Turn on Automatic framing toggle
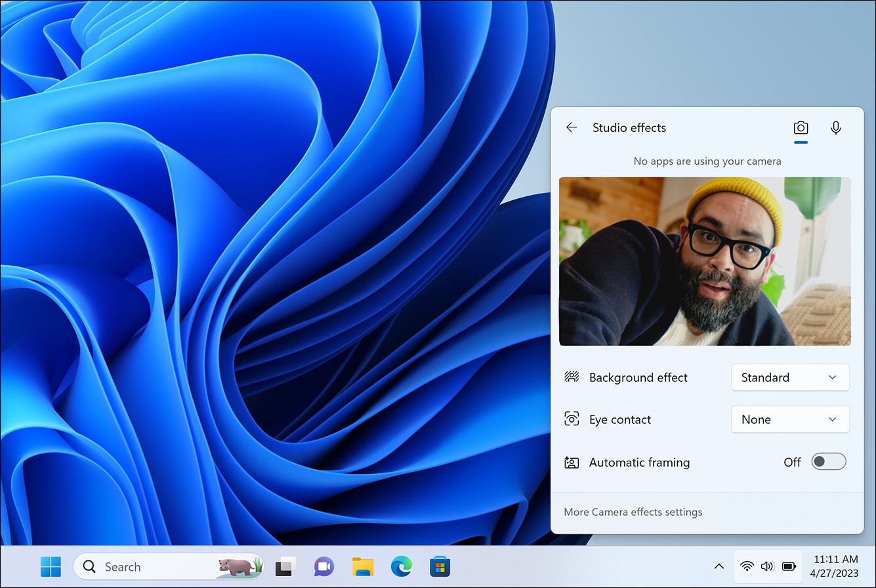The height and width of the screenshot is (588, 876). click(x=828, y=462)
